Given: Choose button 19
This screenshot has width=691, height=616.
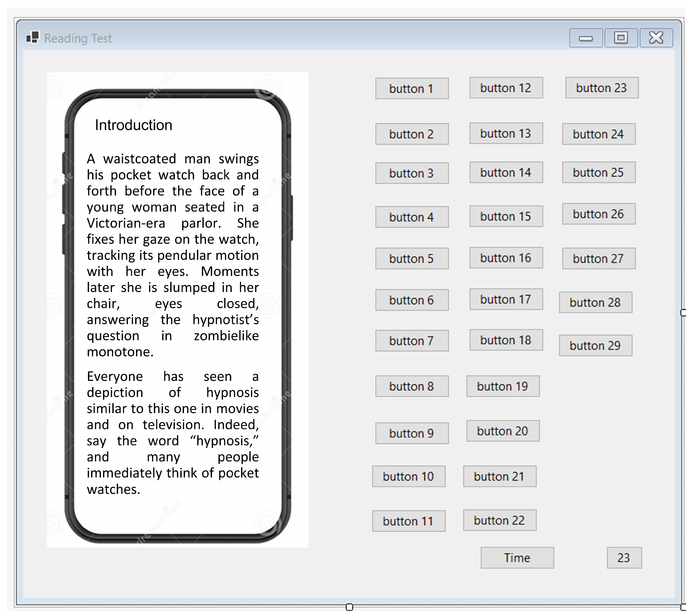Looking at the screenshot, I should click(x=503, y=386).
